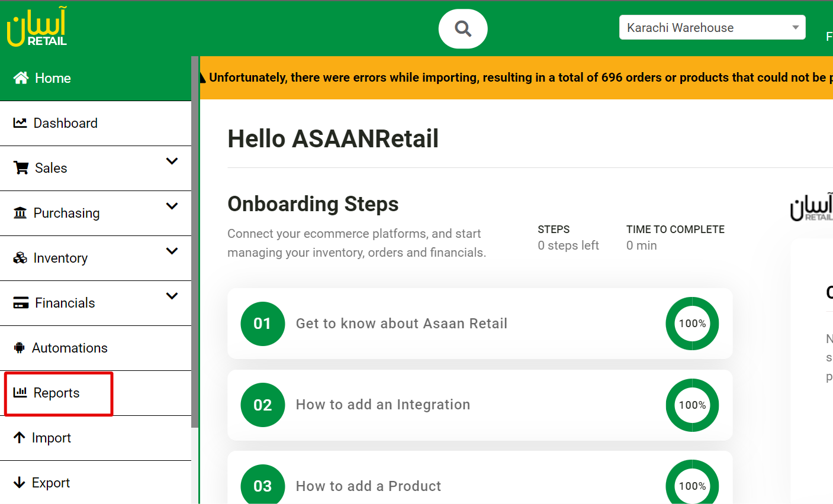Click 100% progress ring for step 01
833x504 pixels.
tap(692, 324)
